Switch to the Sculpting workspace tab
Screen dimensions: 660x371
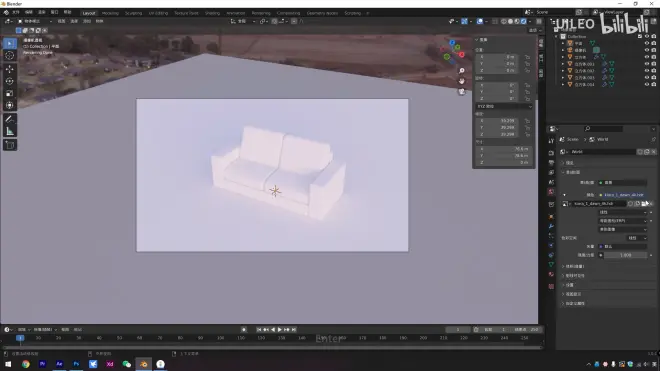point(133,13)
